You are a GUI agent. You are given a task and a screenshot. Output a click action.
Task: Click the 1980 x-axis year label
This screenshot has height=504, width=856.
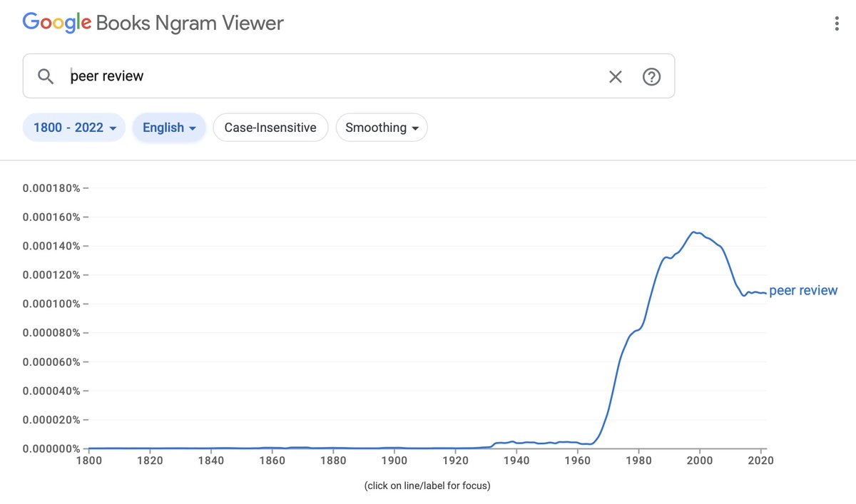click(x=638, y=461)
